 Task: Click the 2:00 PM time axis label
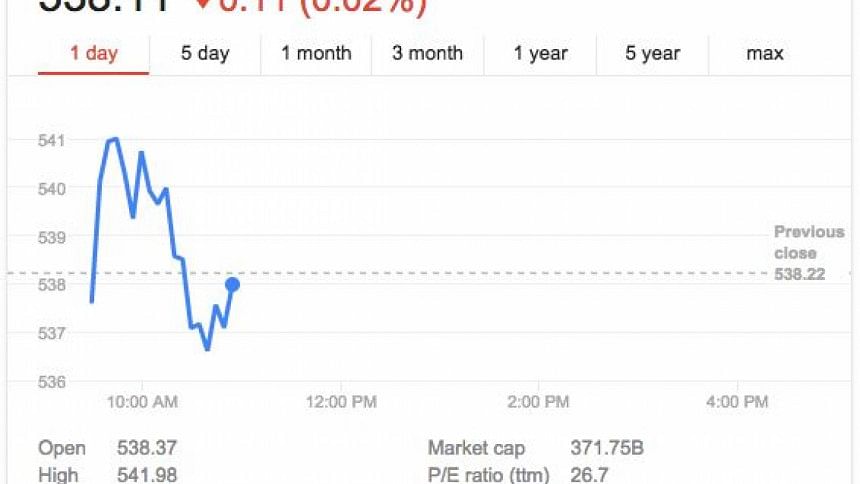pyautogui.click(x=538, y=402)
